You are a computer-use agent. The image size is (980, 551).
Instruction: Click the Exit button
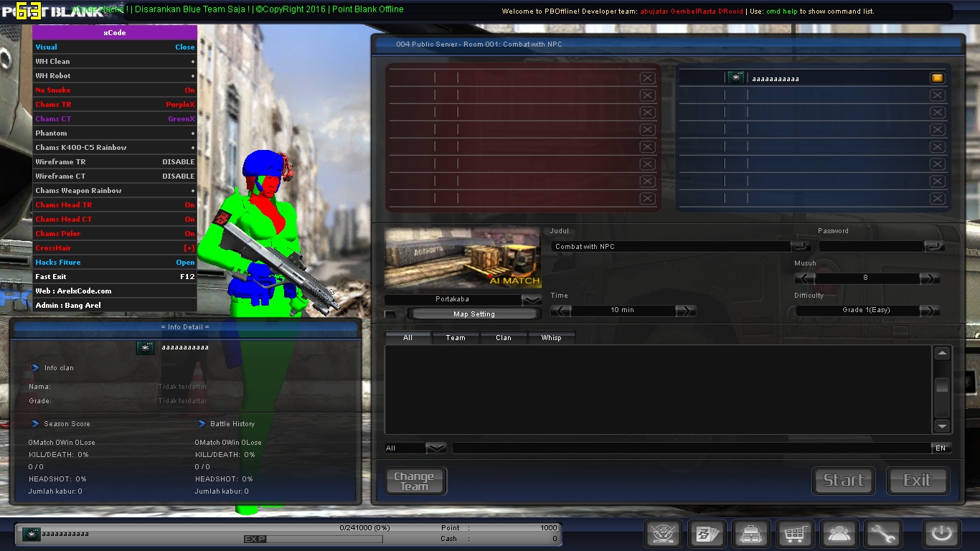coord(918,481)
